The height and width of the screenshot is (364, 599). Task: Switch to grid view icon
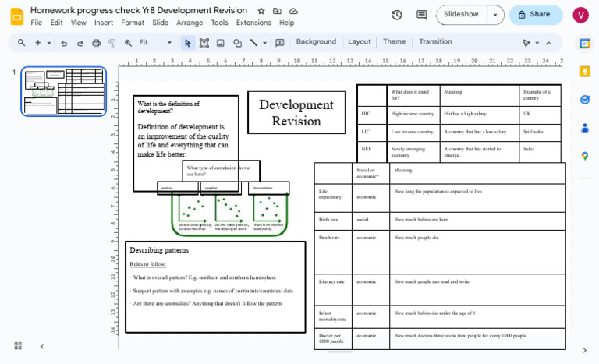pos(18,345)
